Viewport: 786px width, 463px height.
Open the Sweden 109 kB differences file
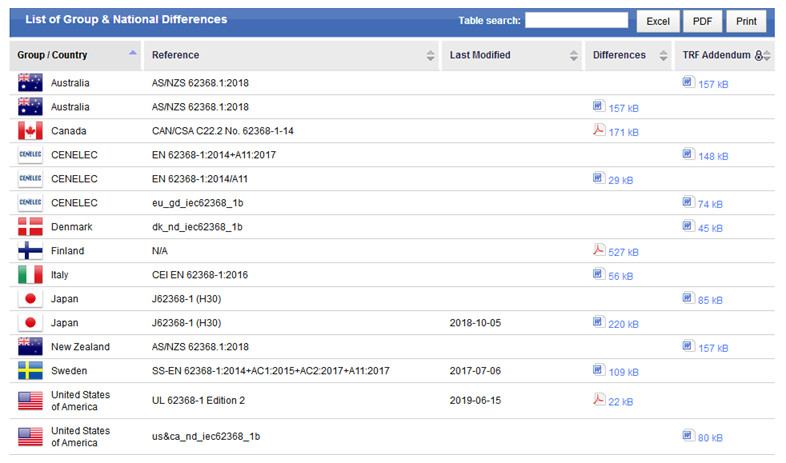[624, 372]
